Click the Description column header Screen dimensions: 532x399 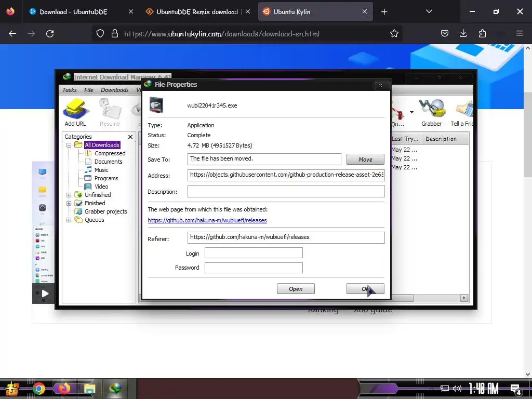tap(445, 139)
